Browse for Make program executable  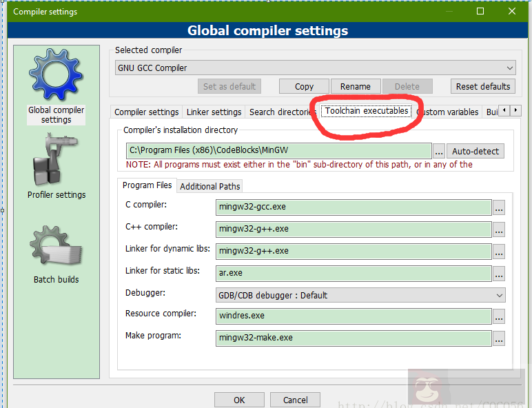click(x=499, y=338)
